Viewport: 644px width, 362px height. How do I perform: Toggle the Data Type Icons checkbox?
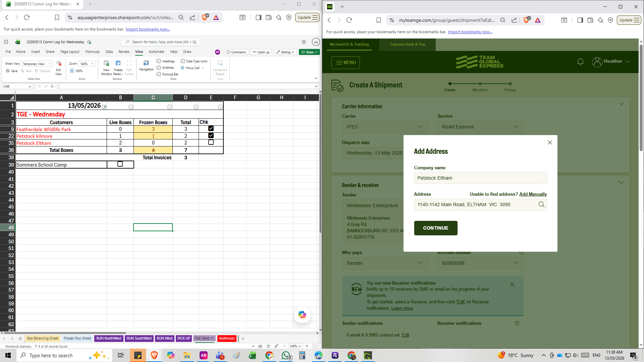click(183, 61)
